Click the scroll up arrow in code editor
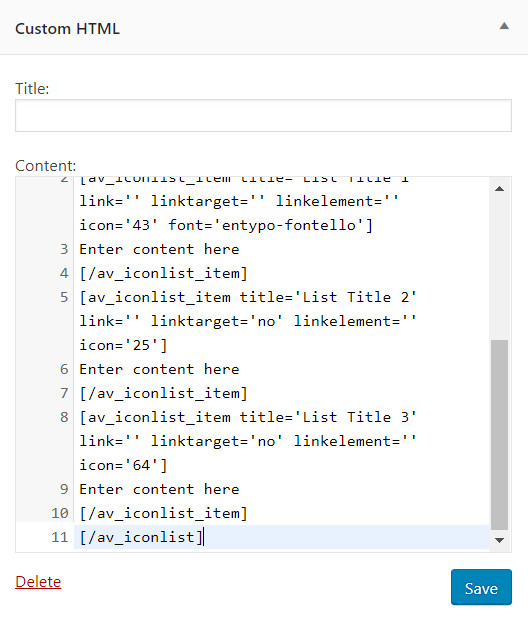528x619 pixels. pyautogui.click(x=499, y=189)
